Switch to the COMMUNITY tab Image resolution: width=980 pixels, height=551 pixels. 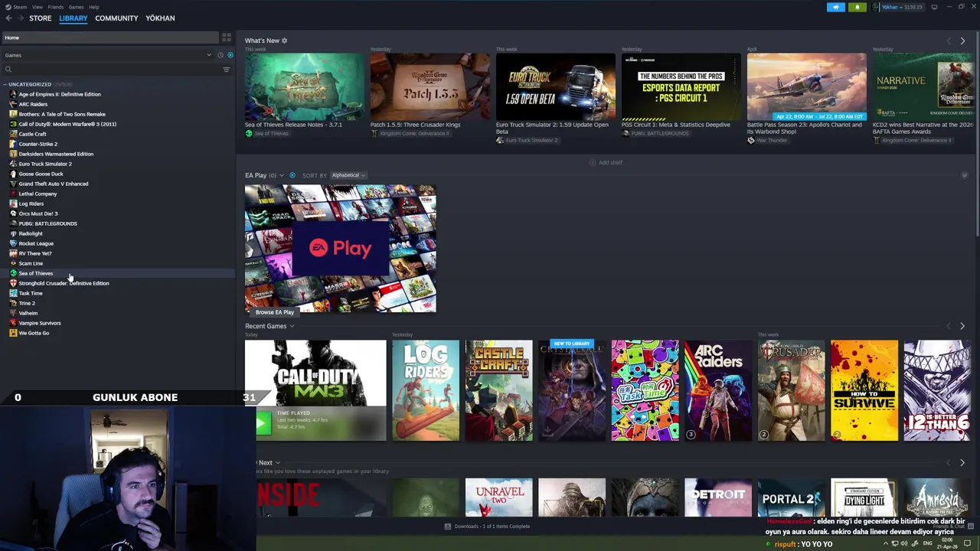(116, 18)
